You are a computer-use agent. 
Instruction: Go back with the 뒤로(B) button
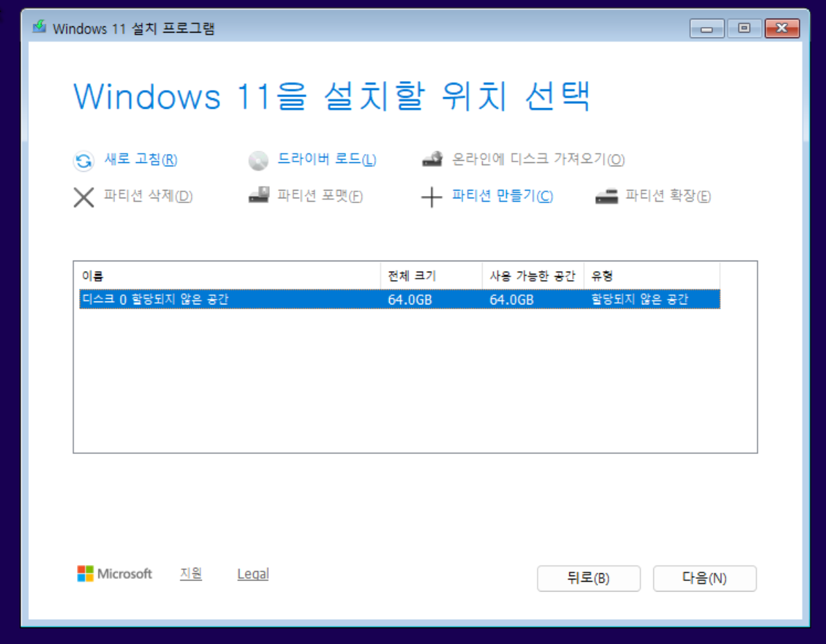(x=589, y=578)
